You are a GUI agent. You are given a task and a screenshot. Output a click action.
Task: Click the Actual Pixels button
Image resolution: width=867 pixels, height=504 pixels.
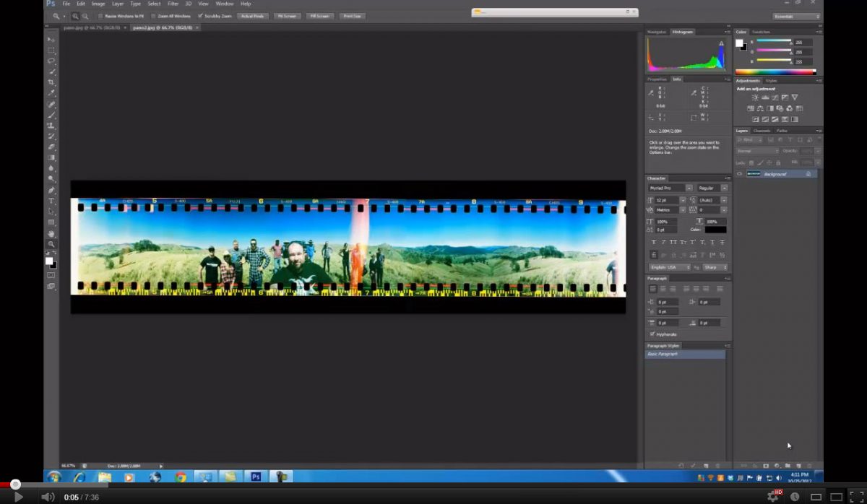point(252,16)
